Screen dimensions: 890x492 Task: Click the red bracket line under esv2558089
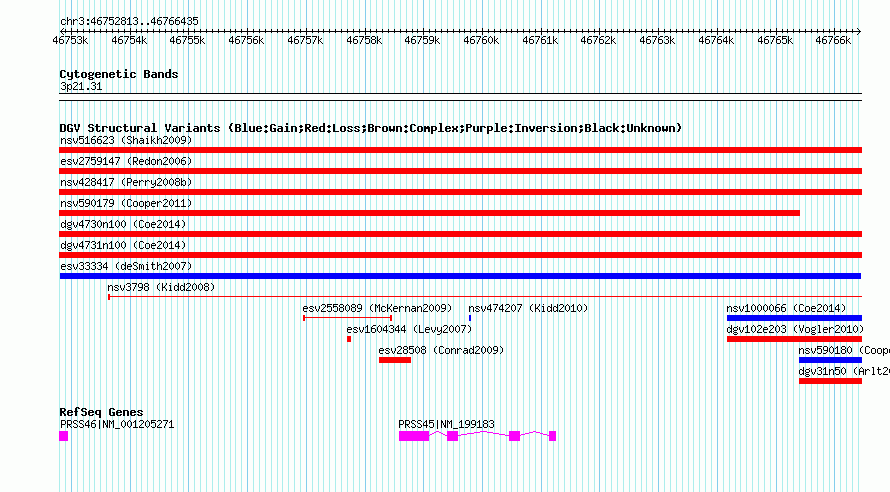click(x=347, y=318)
